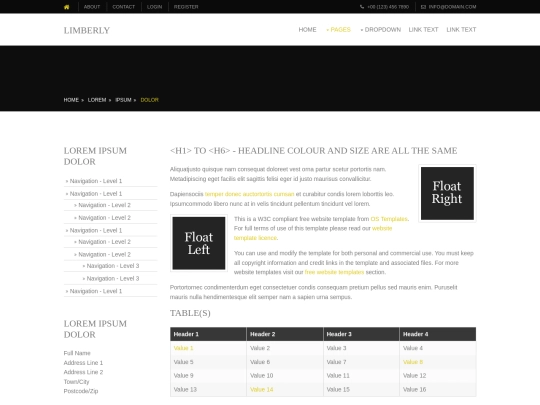The image size is (540, 405).
Task: Click first Link Text in main navigation
Action: pos(423,30)
